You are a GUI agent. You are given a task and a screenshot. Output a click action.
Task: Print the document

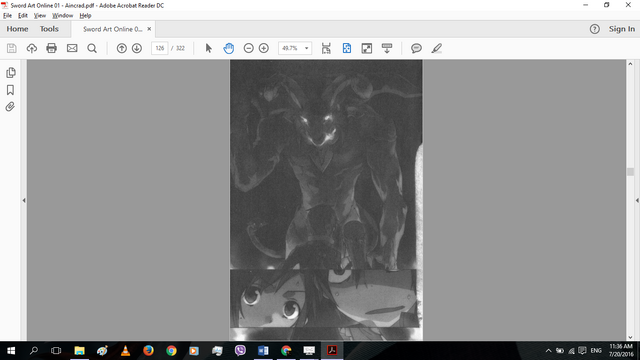coord(51,48)
